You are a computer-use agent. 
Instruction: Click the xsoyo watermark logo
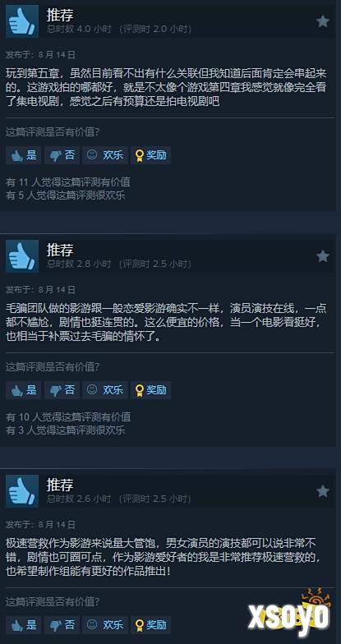pyautogui.click(x=289, y=614)
